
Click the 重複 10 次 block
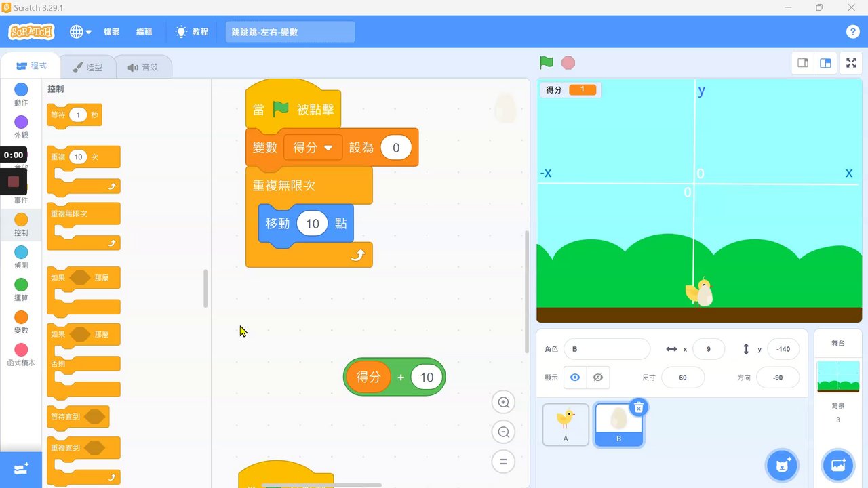click(x=83, y=170)
